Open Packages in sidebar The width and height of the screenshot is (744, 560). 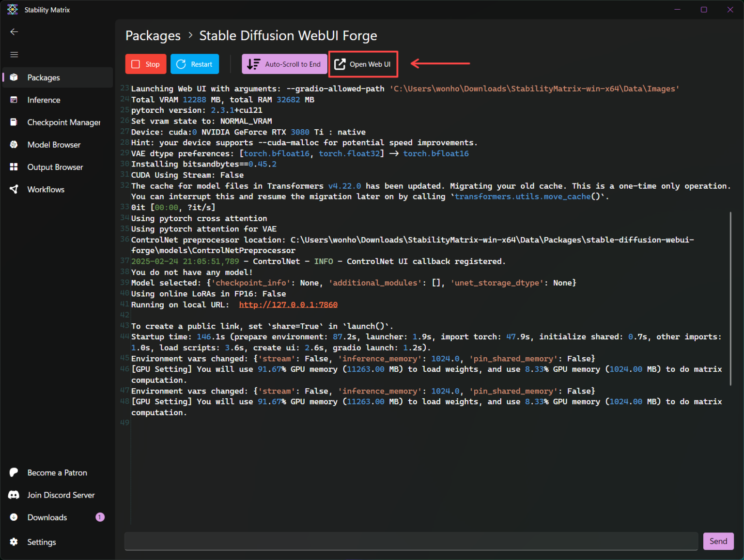[x=44, y=77]
